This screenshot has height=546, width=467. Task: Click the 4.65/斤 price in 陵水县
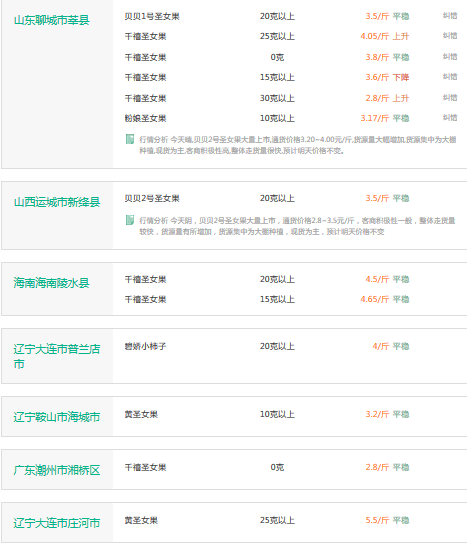click(375, 299)
